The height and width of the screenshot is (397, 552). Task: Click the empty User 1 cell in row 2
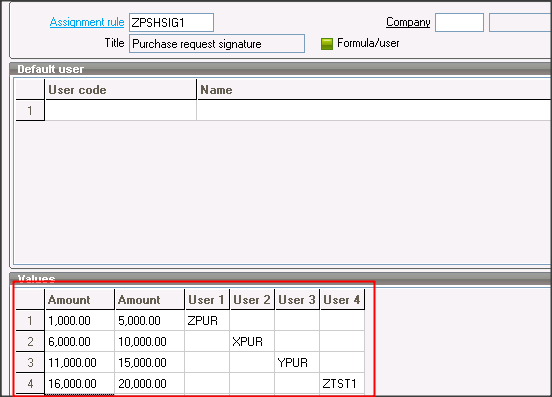tap(207, 341)
